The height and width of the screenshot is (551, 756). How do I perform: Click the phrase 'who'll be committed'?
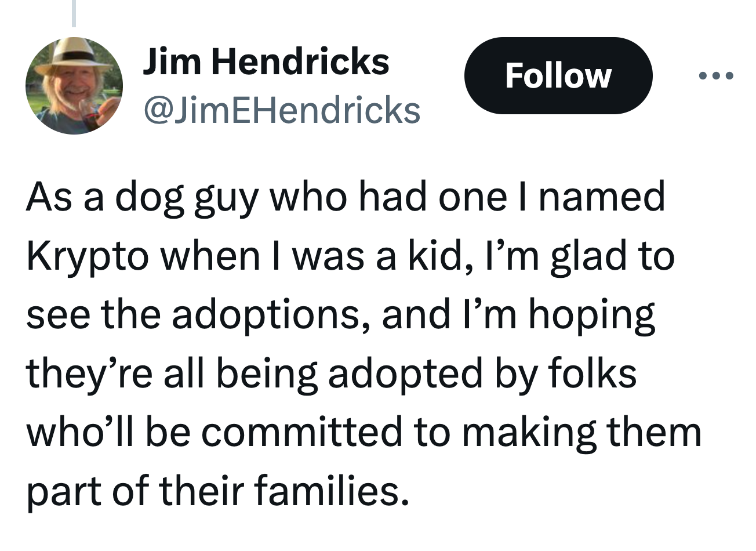(x=214, y=432)
